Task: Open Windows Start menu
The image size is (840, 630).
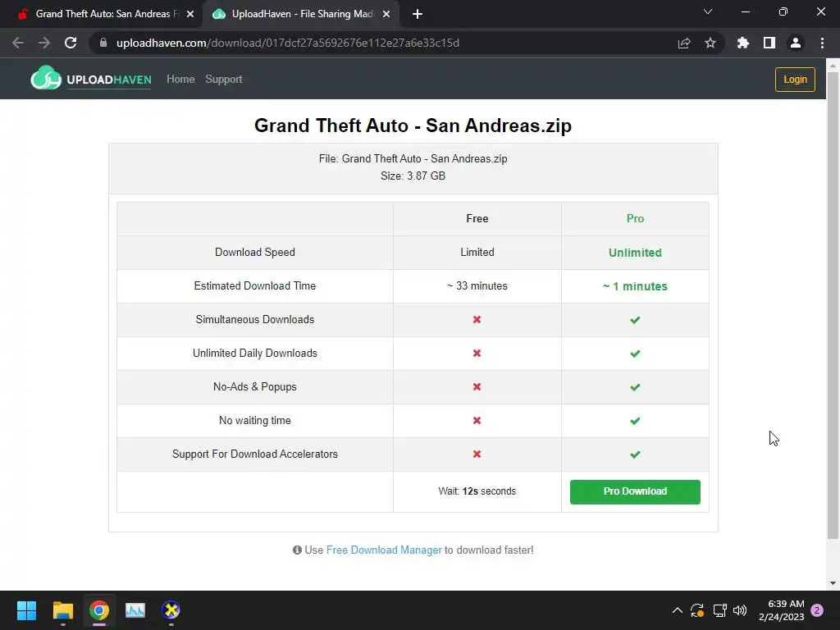Action: point(26,610)
